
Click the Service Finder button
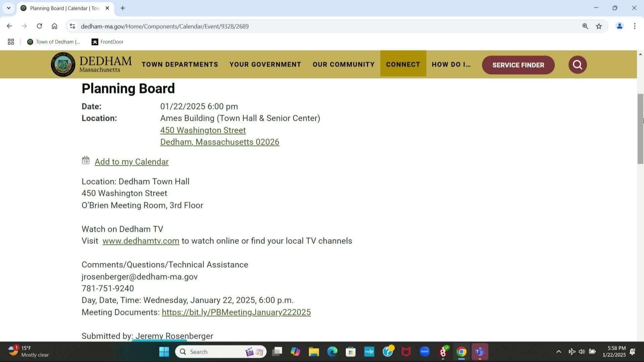[518, 65]
